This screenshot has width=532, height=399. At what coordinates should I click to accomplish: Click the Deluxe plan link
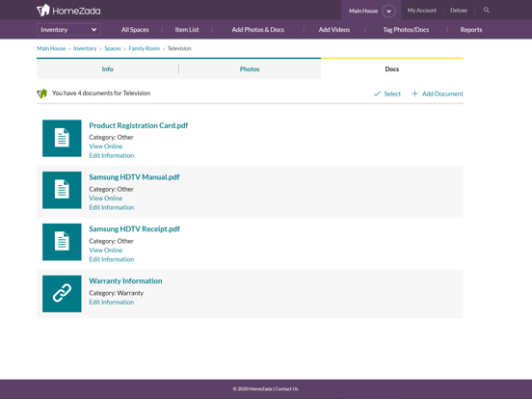(459, 11)
